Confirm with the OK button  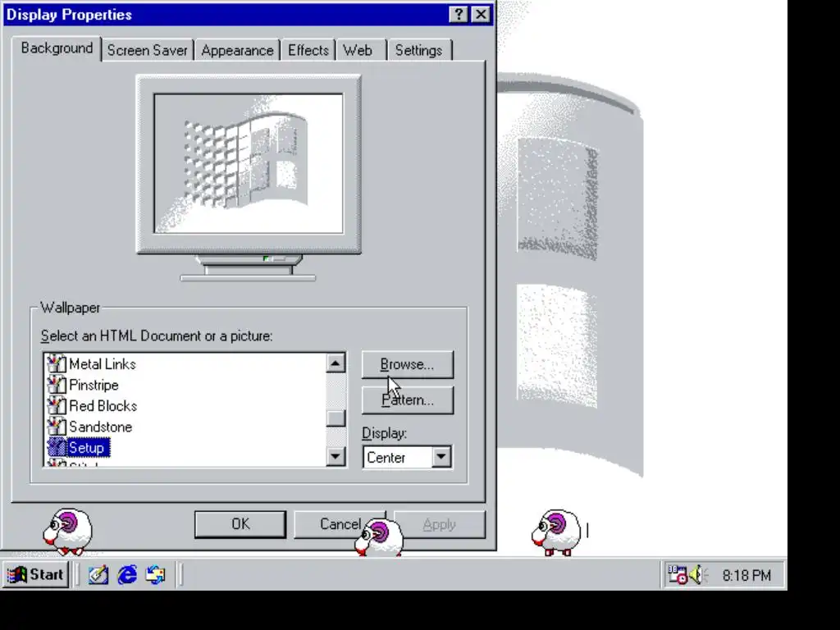[x=240, y=524]
